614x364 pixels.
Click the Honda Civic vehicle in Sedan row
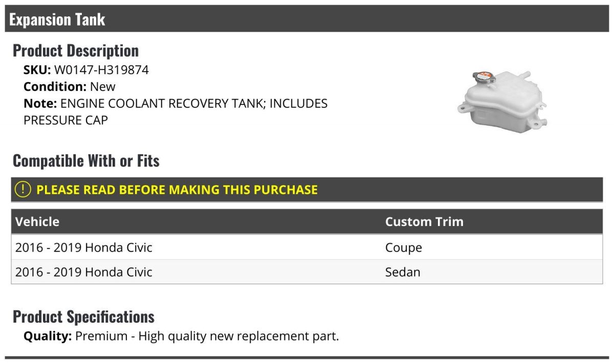pyautogui.click(x=84, y=272)
